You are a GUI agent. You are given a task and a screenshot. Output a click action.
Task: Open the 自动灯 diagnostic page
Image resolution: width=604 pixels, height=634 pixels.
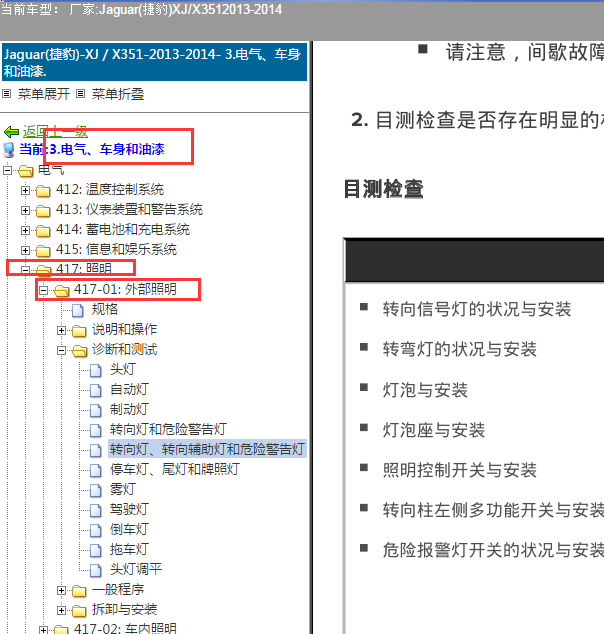[129, 389]
